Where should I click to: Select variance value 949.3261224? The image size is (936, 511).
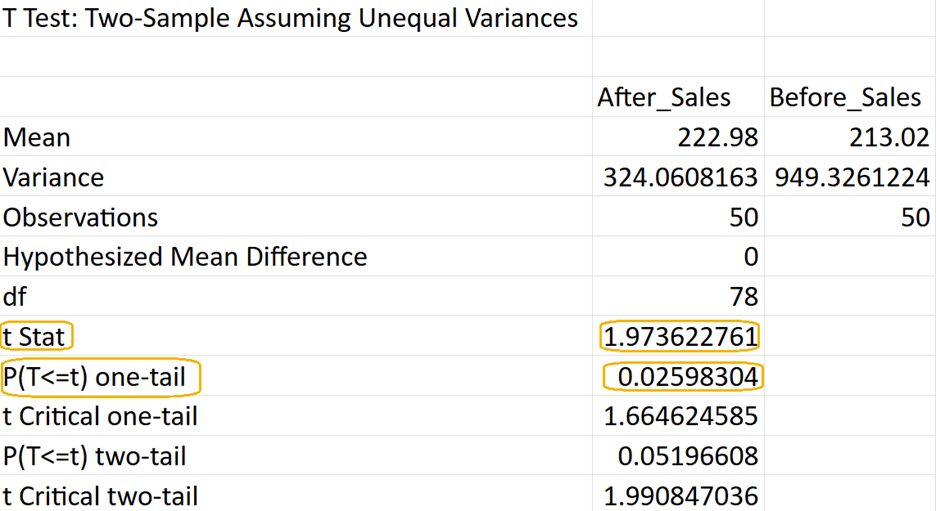point(852,177)
